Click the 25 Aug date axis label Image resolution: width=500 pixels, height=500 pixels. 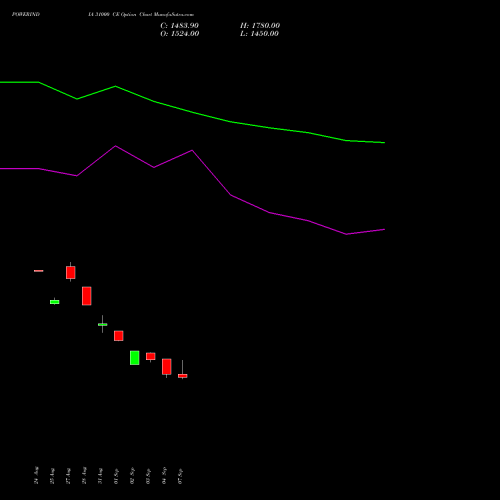(52, 476)
